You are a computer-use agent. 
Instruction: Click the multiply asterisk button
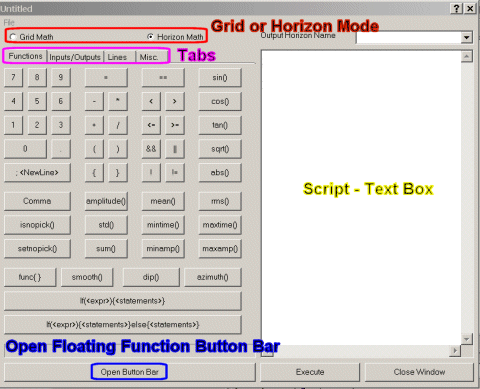(x=118, y=101)
